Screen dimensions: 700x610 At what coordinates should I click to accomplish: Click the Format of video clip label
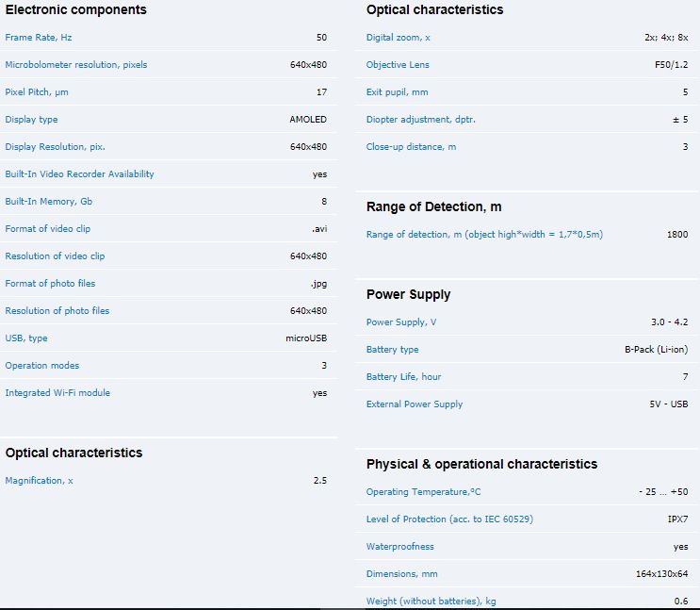tap(48, 229)
